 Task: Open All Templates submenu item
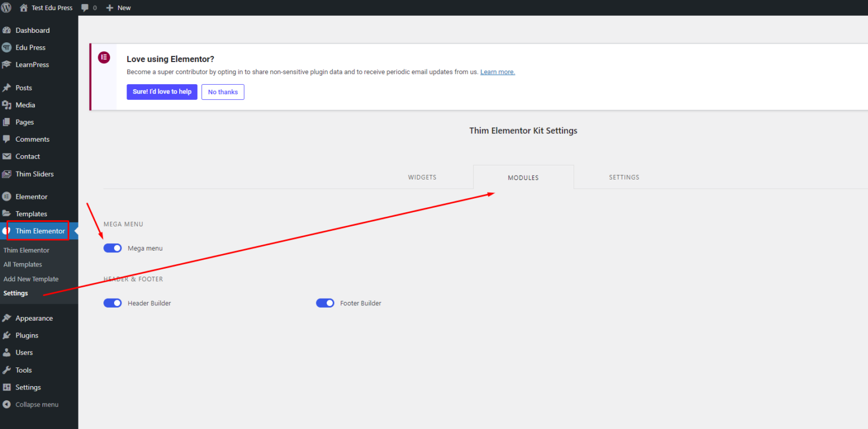coord(23,265)
